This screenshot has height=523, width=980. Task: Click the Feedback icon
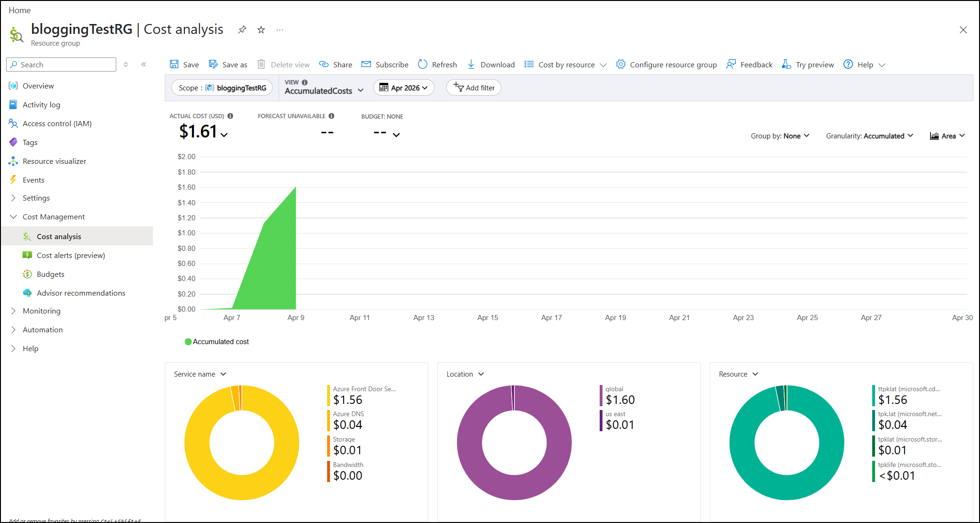[x=731, y=64]
